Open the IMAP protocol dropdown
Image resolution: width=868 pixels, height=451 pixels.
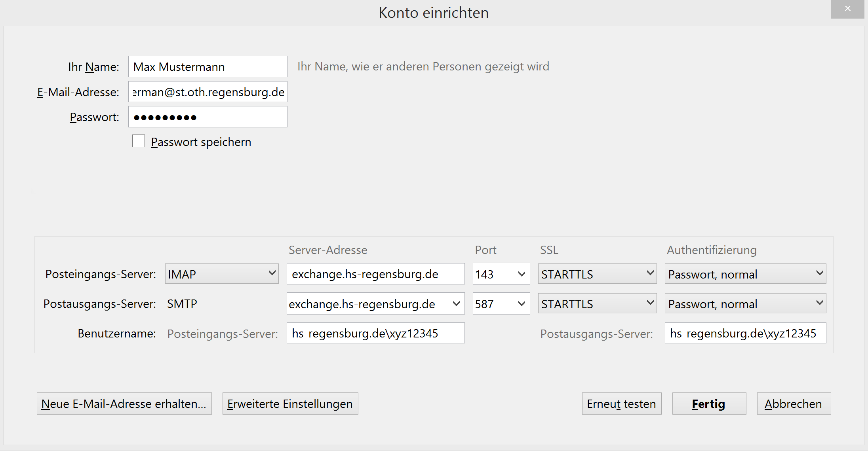point(222,274)
